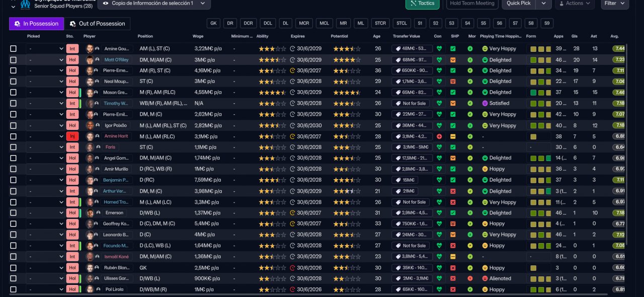The image size is (644, 297).
Task: Click the tag icon in Benjamin Pavard's transfer value
Action: point(399,180)
